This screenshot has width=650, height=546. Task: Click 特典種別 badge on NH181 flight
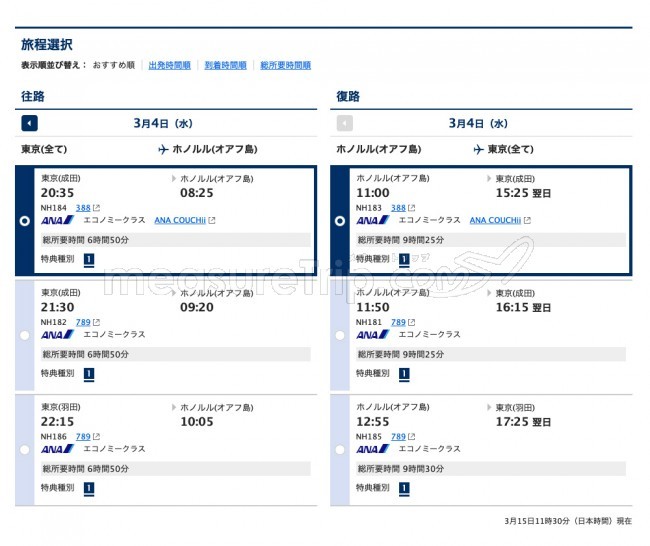404,374
